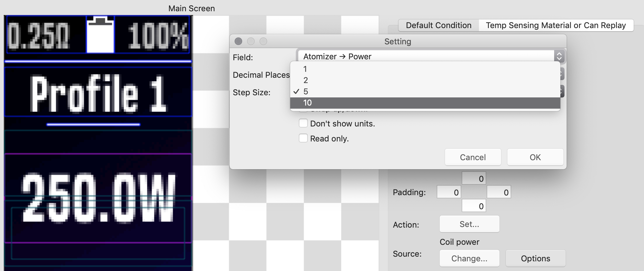Click the battery icon in the preview
This screenshot has height=271, width=644.
point(100,35)
